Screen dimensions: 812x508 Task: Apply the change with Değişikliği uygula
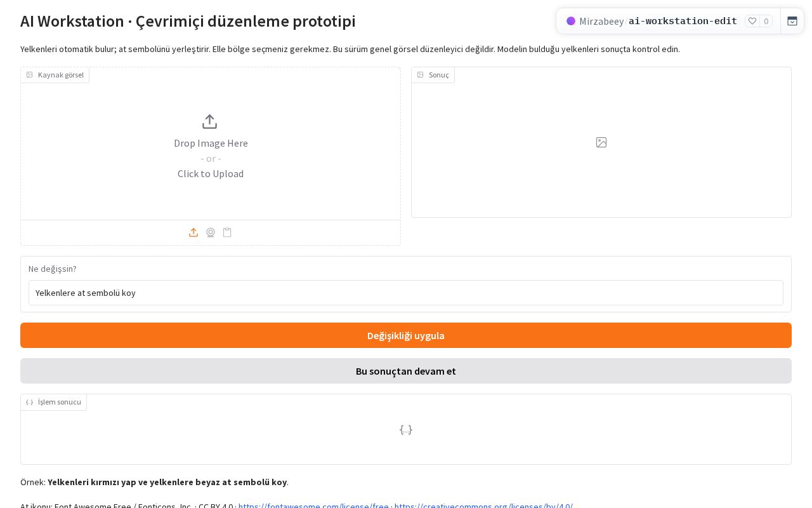(x=406, y=335)
